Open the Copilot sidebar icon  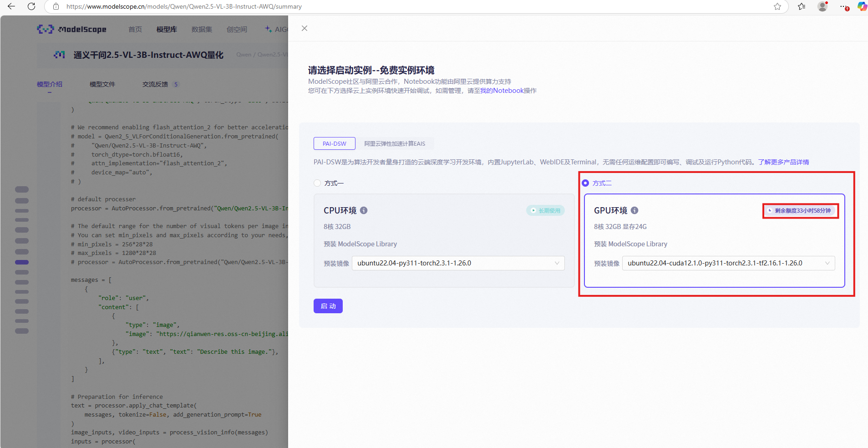[862, 6]
